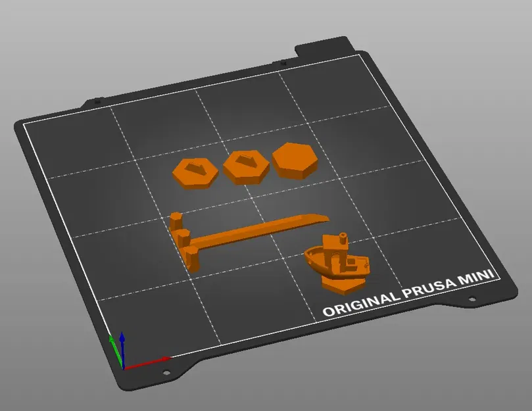This screenshot has width=532, height=411.
Task: Click the blue Z axis arrow
Action: coord(122,350)
